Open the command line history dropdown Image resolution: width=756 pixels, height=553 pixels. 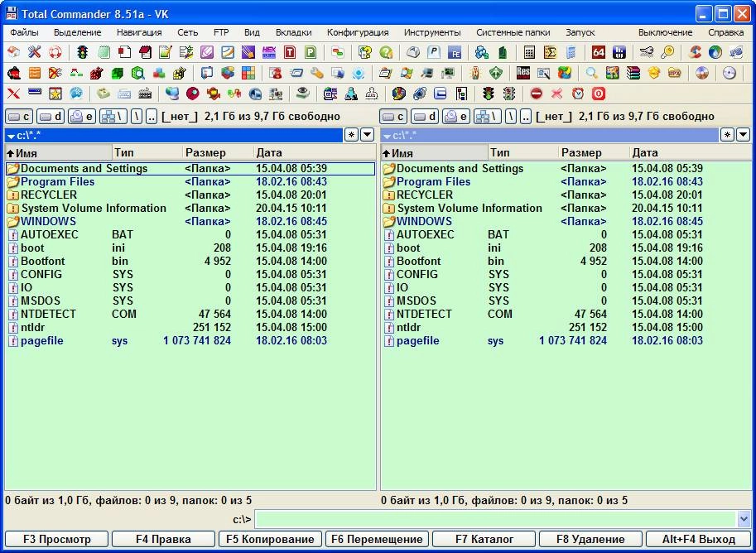(x=744, y=519)
